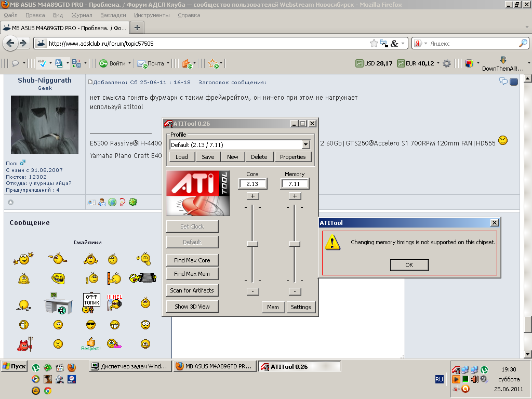Open the currency rates dropdown arrow after EUR
532x399 pixels.
tap(438, 63)
